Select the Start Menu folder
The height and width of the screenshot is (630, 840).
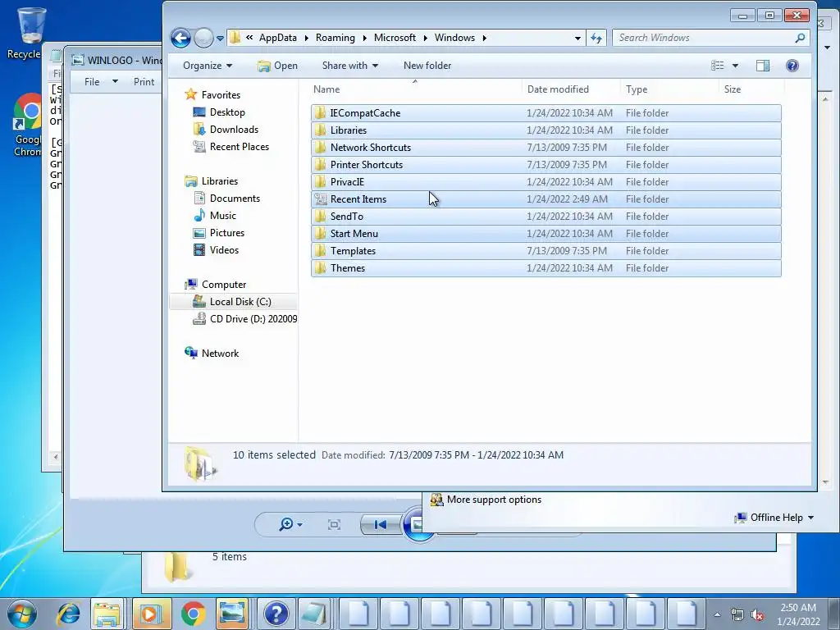pos(546,234)
